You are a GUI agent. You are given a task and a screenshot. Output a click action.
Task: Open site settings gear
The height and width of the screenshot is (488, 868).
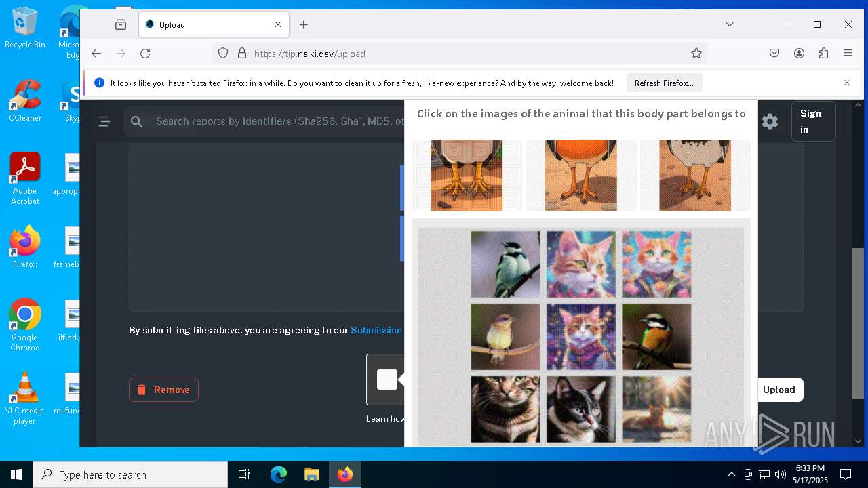(x=770, y=121)
